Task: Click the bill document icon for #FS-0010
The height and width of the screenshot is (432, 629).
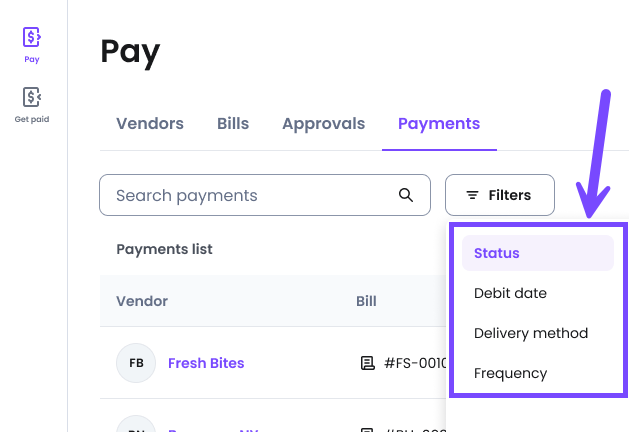Action: 367,363
